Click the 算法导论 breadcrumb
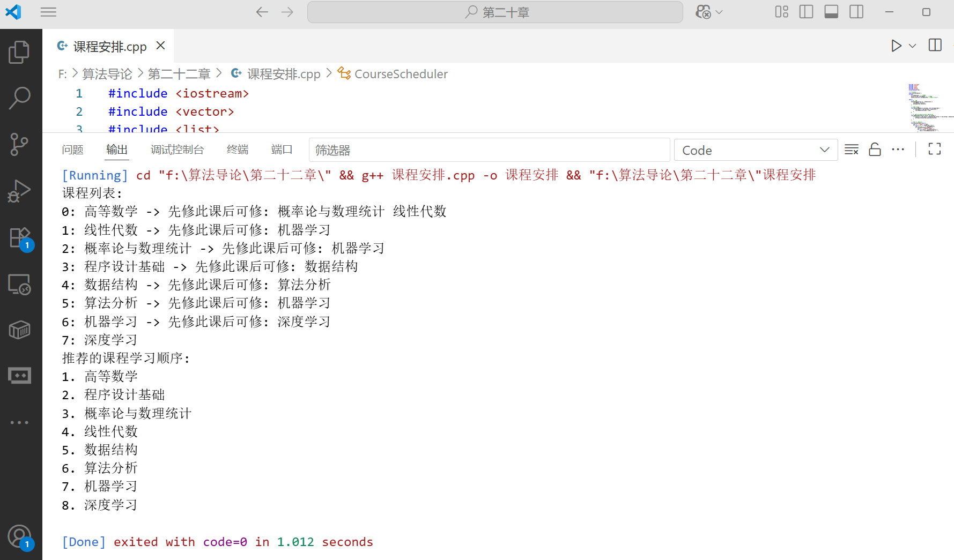 click(x=107, y=74)
